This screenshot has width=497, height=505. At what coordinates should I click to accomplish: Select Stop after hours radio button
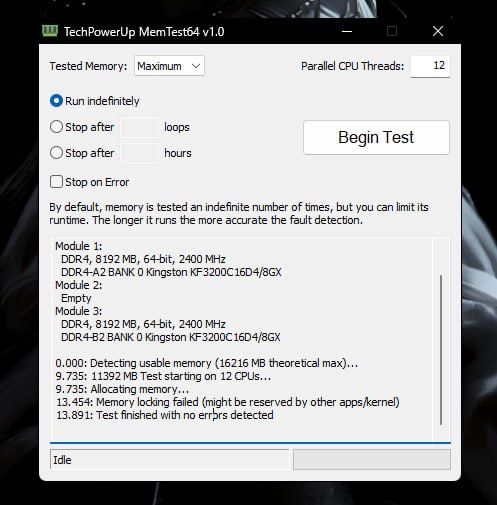(56, 153)
